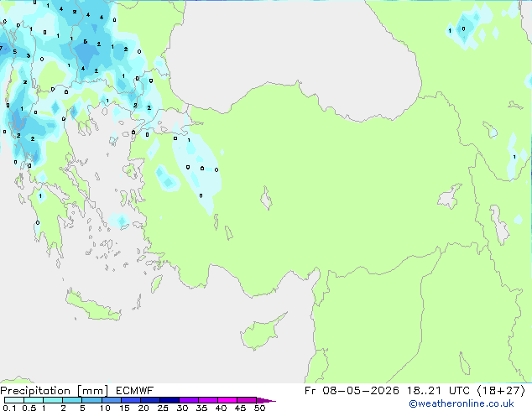Select the 0.5–1 mm legend swatch
This screenshot has width=532, height=411.
34,400
